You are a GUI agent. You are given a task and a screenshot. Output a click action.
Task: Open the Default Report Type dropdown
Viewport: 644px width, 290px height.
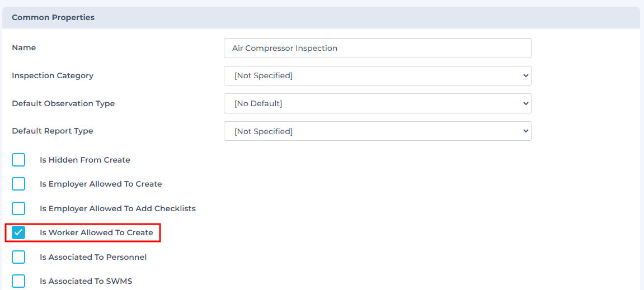point(377,131)
